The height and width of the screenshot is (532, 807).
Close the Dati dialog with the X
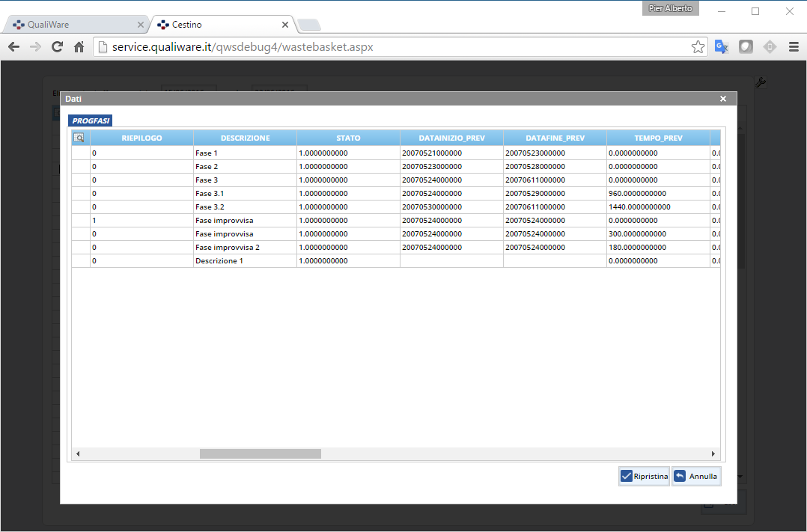pyautogui.click(x=722, y=99)
